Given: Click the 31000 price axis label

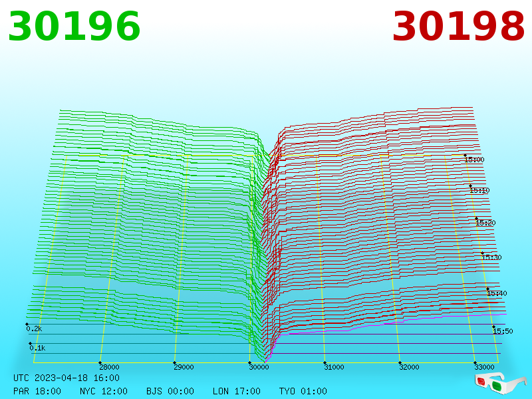Looking at the screenshot, I should pyautogui.click(x=334, y=367).
